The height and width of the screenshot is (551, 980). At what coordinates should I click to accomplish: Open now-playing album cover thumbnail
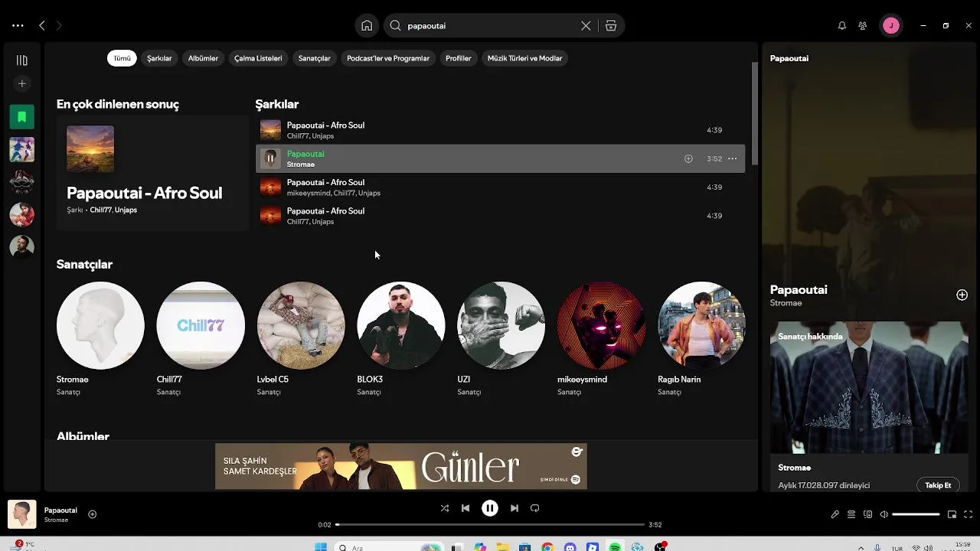click(22, 514)
